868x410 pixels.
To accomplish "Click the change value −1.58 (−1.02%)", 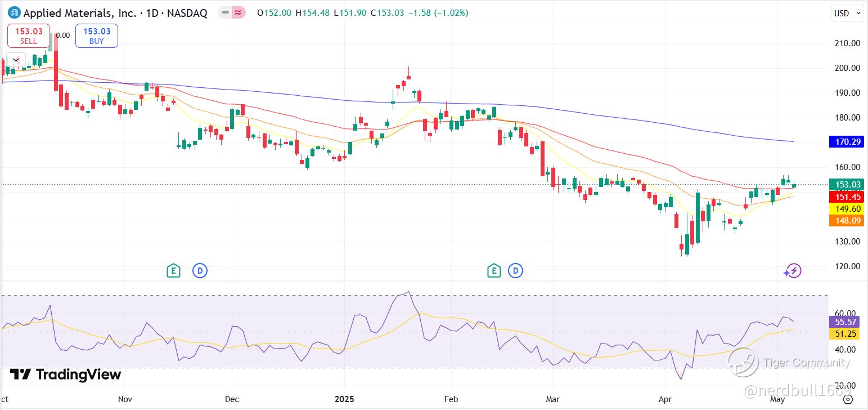I will pyautogui.click(x=438, y=13).
